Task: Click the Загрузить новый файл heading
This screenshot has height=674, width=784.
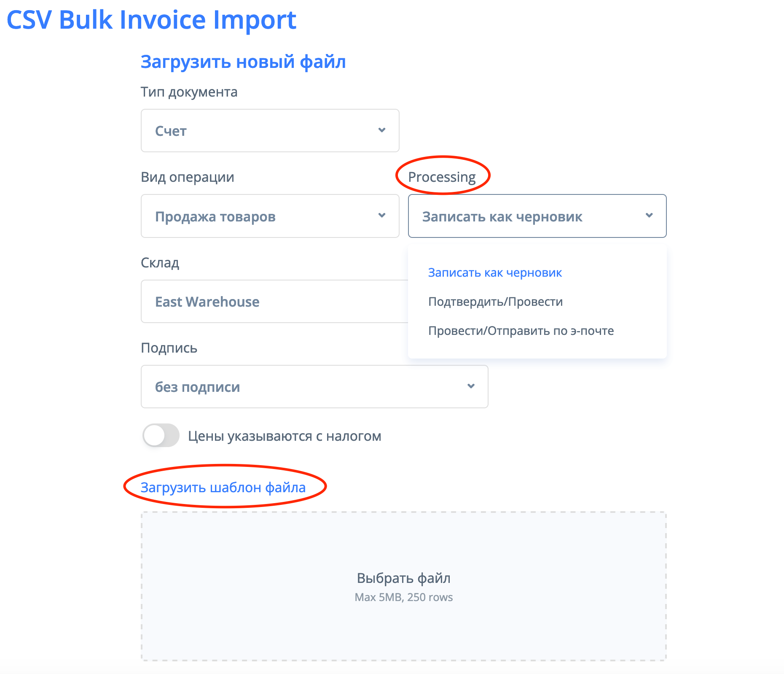Action: point(243,62)
